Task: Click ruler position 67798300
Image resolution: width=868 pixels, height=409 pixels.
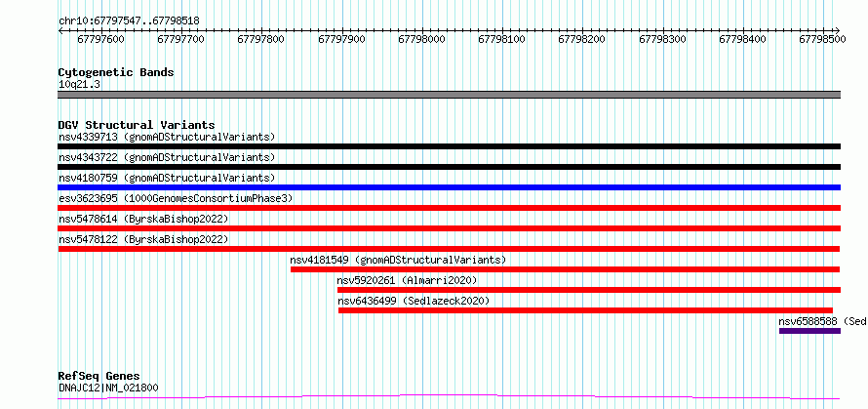Action: [x=663, y=39]
